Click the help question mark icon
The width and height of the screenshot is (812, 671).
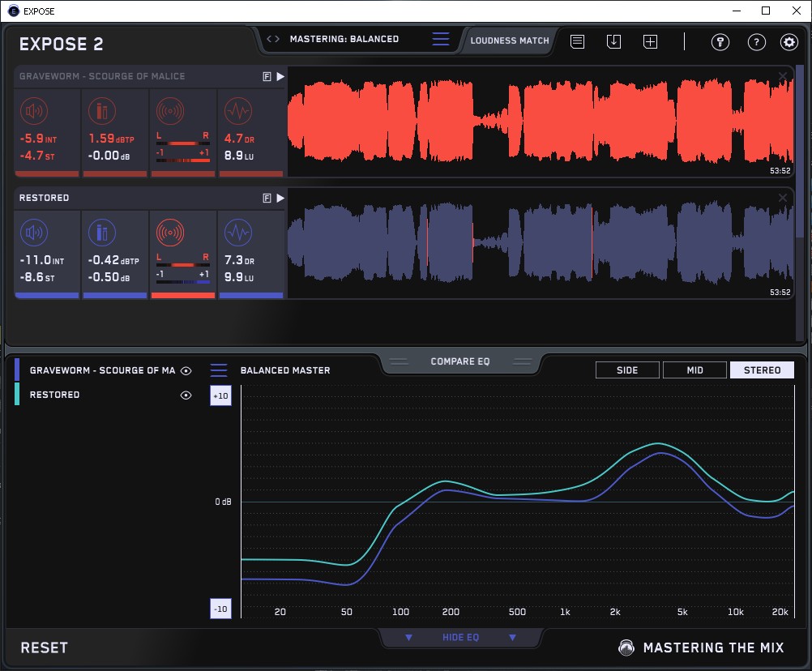(x=756, y=42)
